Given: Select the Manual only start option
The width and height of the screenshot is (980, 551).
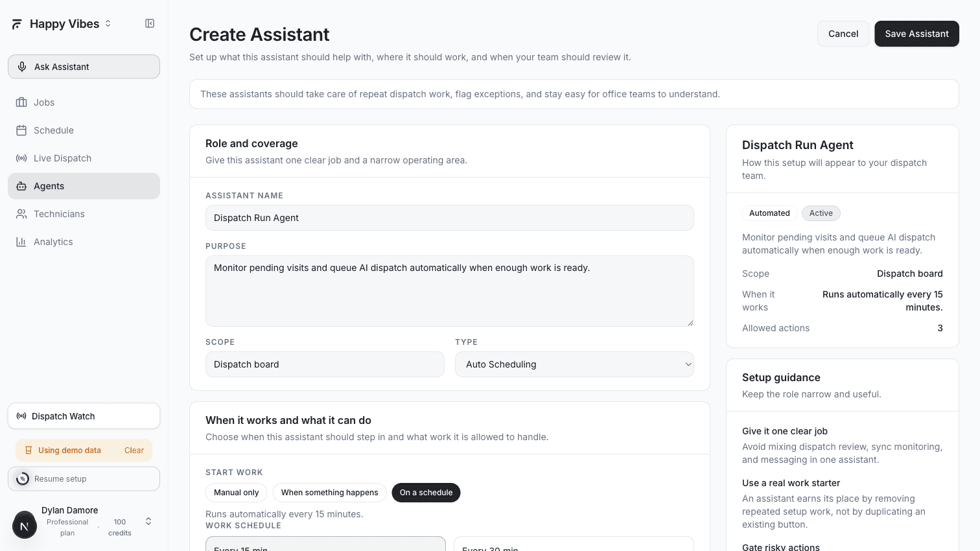Looking at the screenshot, I should click(236, 492).
